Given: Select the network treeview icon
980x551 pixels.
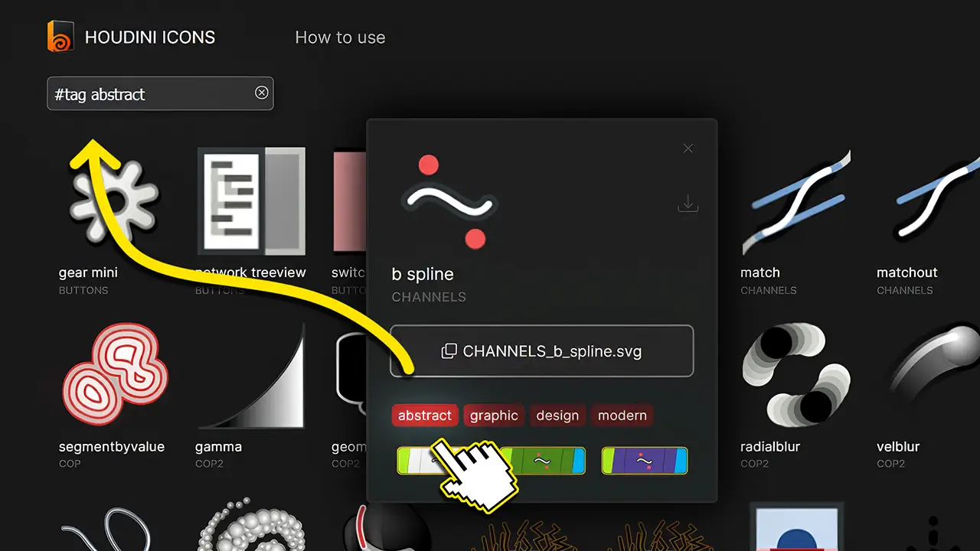Looking at the screenshot, I should point(251,201).
